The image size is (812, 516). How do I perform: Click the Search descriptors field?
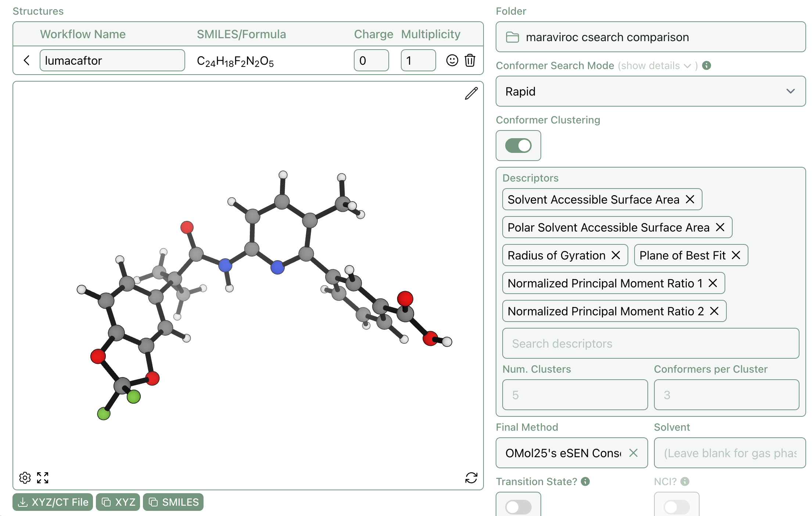click(650, 343)
